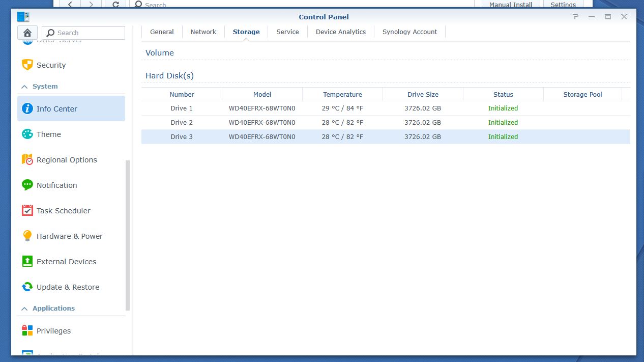Select the Info Center icon
Viewport: 644px width, 362px height.
pos(27,108)
